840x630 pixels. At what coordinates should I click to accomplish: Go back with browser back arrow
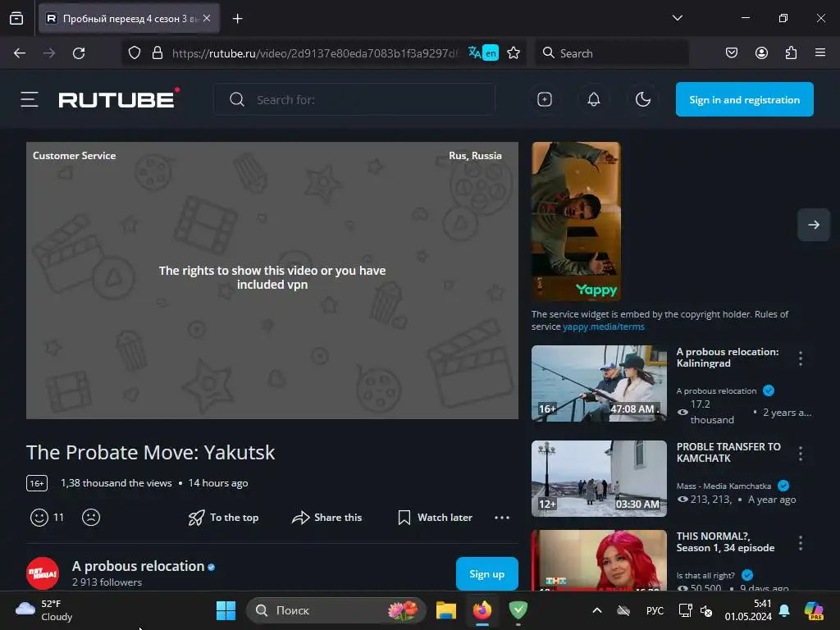20,53
